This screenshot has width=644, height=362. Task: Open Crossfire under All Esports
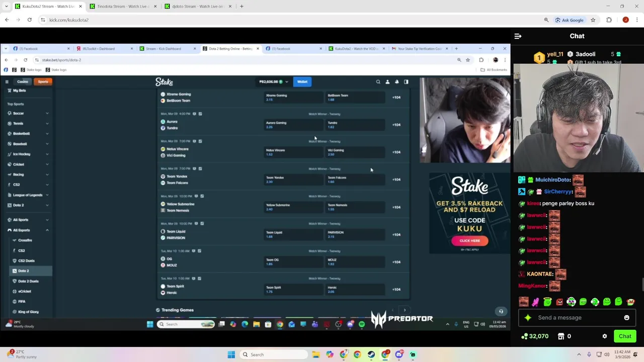pyautogui.click(x=25, y=240)
